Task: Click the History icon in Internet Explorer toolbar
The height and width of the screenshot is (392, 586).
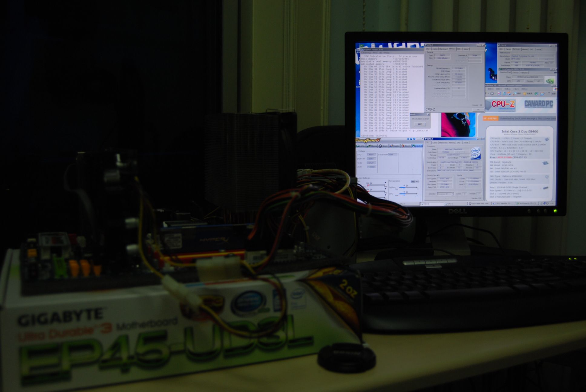Action: click(x=536, y=93)
